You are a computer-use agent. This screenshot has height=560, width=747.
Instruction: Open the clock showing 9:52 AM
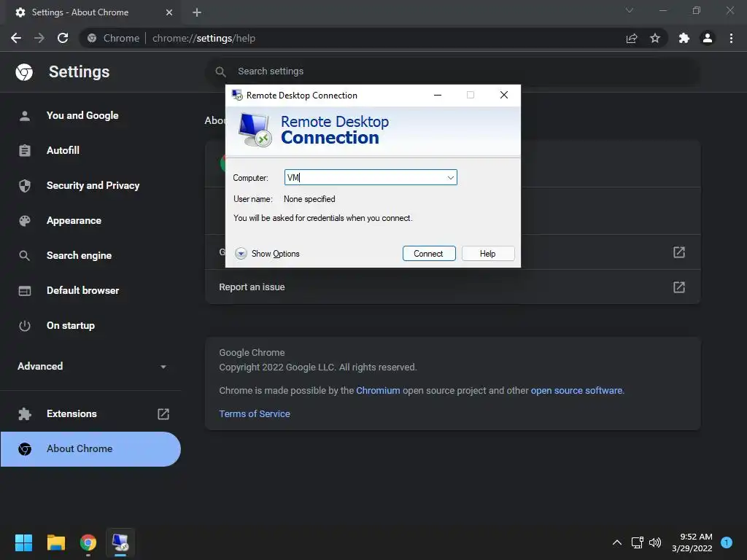tap(692, 542)
